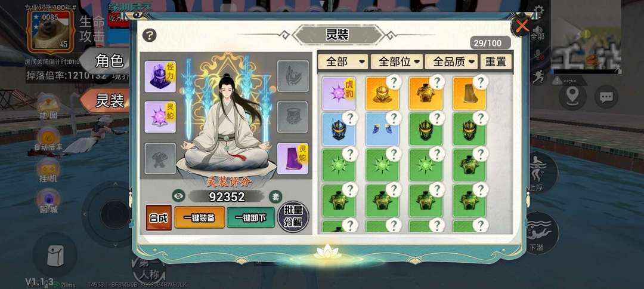Image resolution: width=644 pixels, height=289 pixels.
Task: Click the 一键卸下 unequip all button
Action: click(x=250, y=217)
